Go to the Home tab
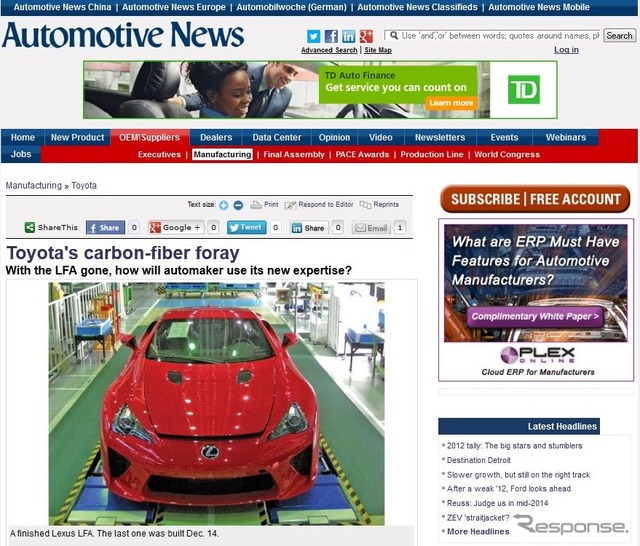Image resolution: width=640 pixels, height=546 pixels. [22, 138]
